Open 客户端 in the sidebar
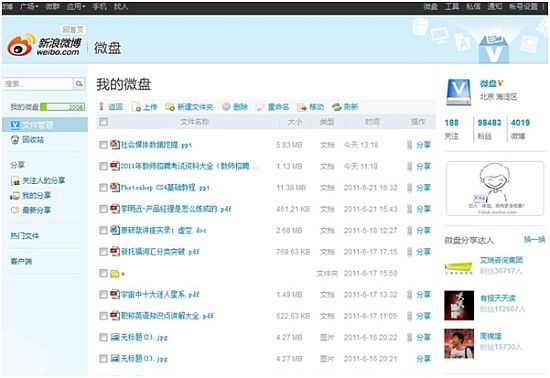 tap(21, 261)
